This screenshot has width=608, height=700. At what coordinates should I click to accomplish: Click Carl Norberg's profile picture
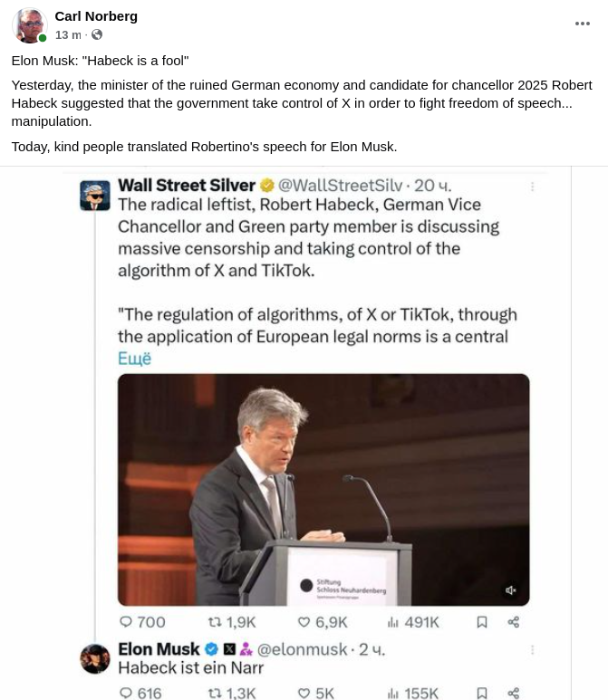pyautogui.click(x=29, y=25)
